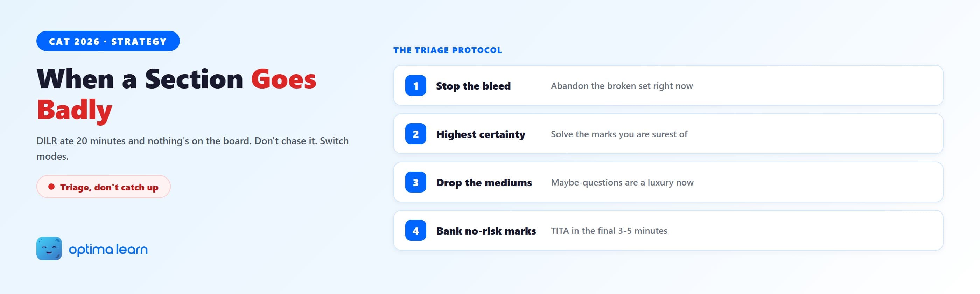Select the Drop the mediums step title
Screen dimensions: 980x294
(484, 183)
